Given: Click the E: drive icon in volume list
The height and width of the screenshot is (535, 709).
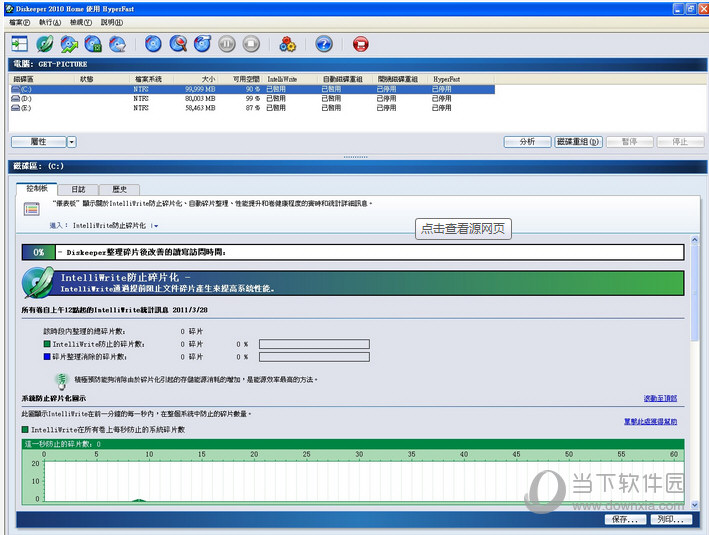Looking at the screenshot, I should click(x=16, y=108).
